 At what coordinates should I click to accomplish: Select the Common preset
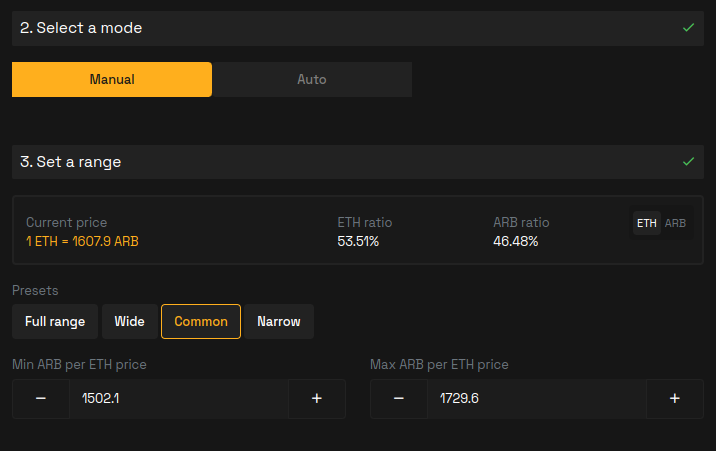[201, 321]
